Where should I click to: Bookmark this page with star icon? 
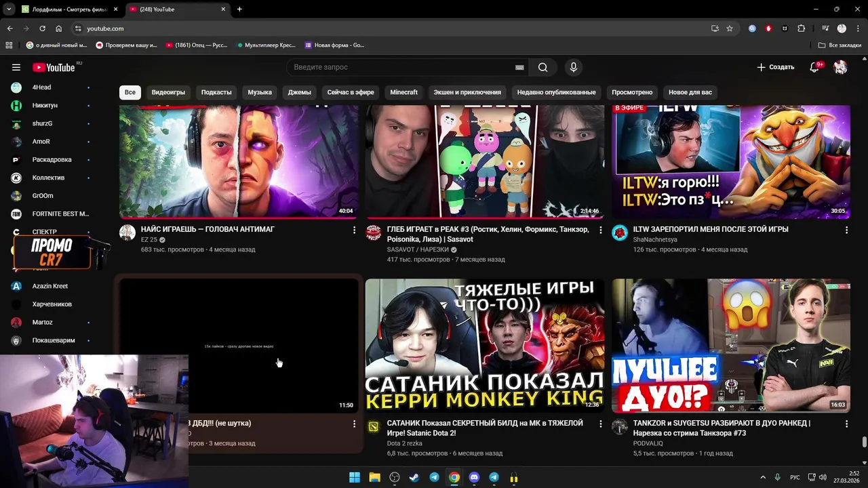[730, 28]
